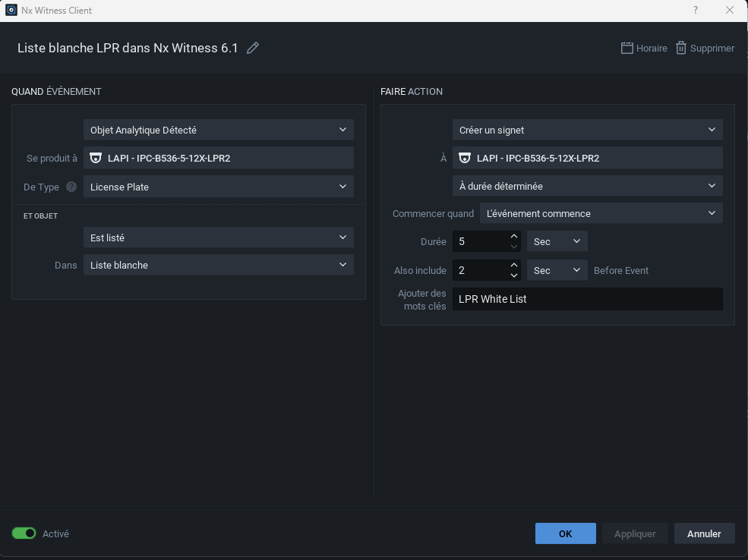Click the Nx Witness app icon in title bar
Viewport: 748px width, 560px height.
pyautogui.click(x=11, y=11)
